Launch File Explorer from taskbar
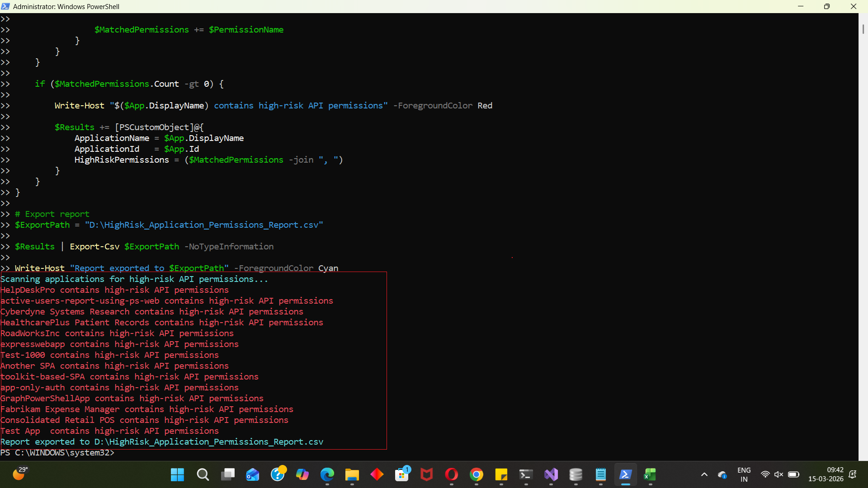 tap(352, 474)
